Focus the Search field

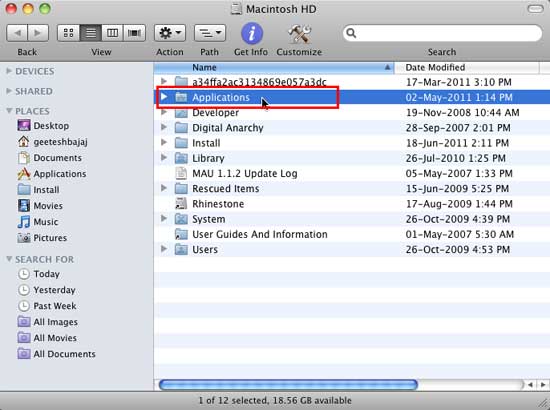point(442,33)
